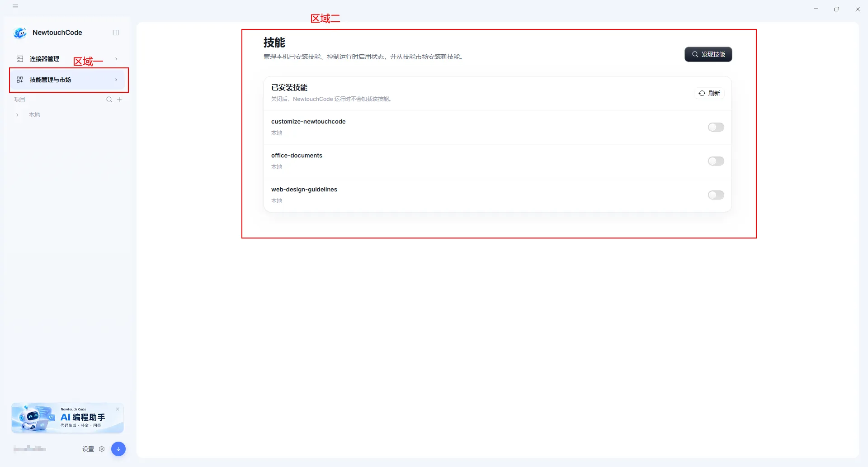Image resolution: width=868 pixels, height=467 pixels.
Task: Open the hamburger menu icon at top-left
Action: click(15, 6)
